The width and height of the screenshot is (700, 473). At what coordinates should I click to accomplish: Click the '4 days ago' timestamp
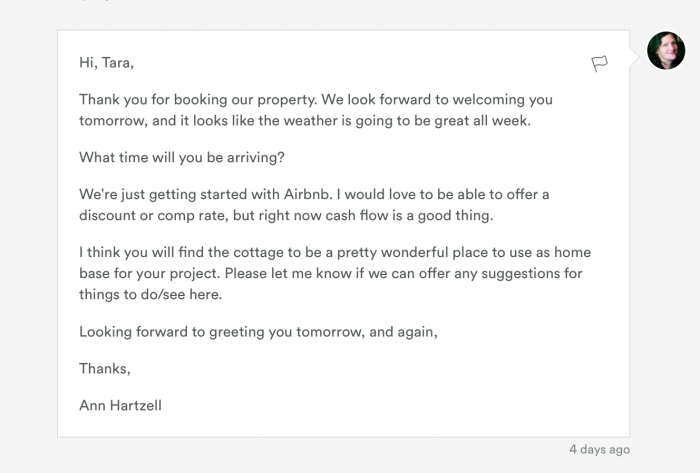(599, 449)
